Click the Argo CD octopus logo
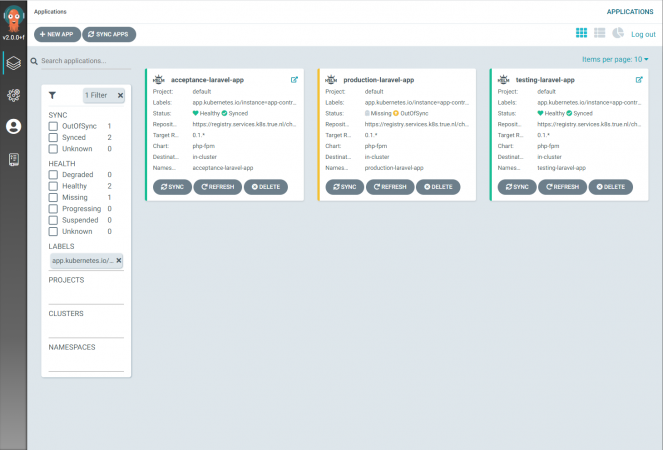 [14, 18]
